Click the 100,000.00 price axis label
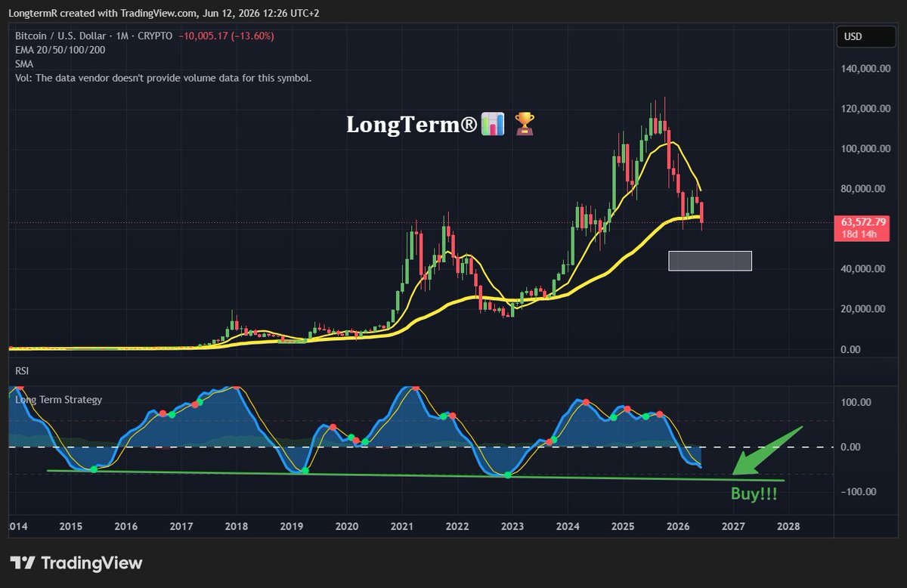This screenshot has width=907, height=588. [x=866, y=148]
